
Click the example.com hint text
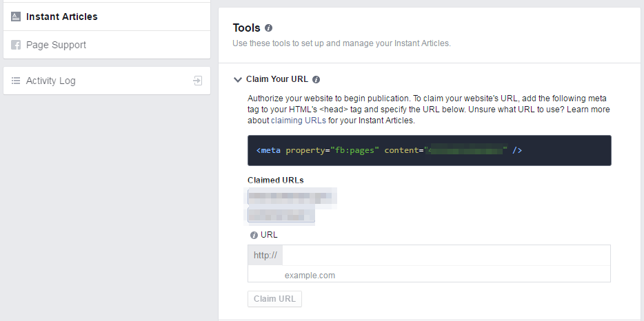[310, 276]
